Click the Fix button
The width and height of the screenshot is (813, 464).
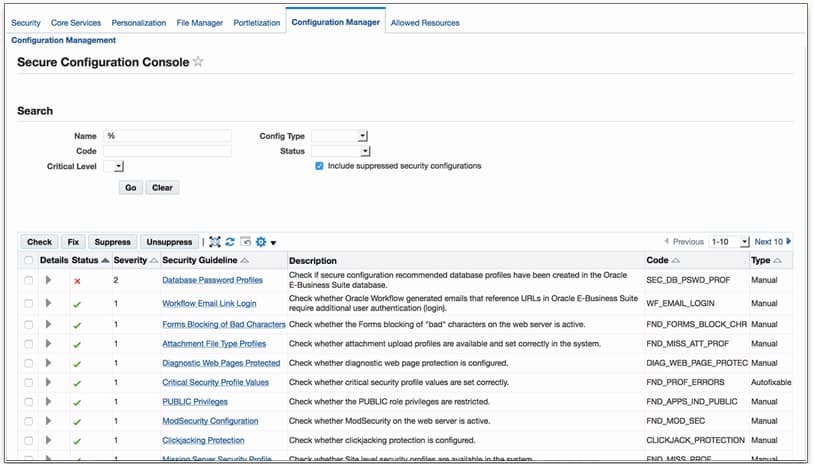coord(73,242)
